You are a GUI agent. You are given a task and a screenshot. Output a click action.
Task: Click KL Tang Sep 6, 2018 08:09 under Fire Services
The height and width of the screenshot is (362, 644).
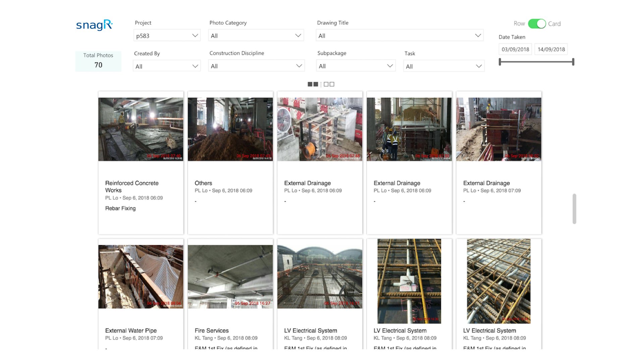pyautogui.click(x=226, y=338)
